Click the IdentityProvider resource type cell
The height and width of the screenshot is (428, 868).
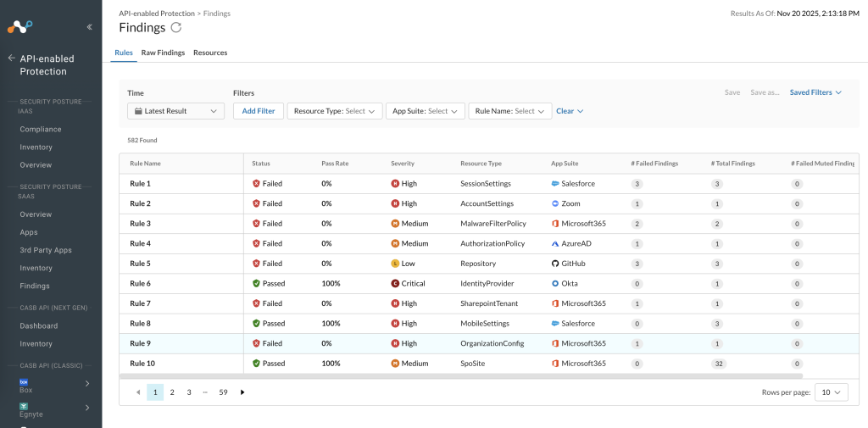click(x=487, y=283)
